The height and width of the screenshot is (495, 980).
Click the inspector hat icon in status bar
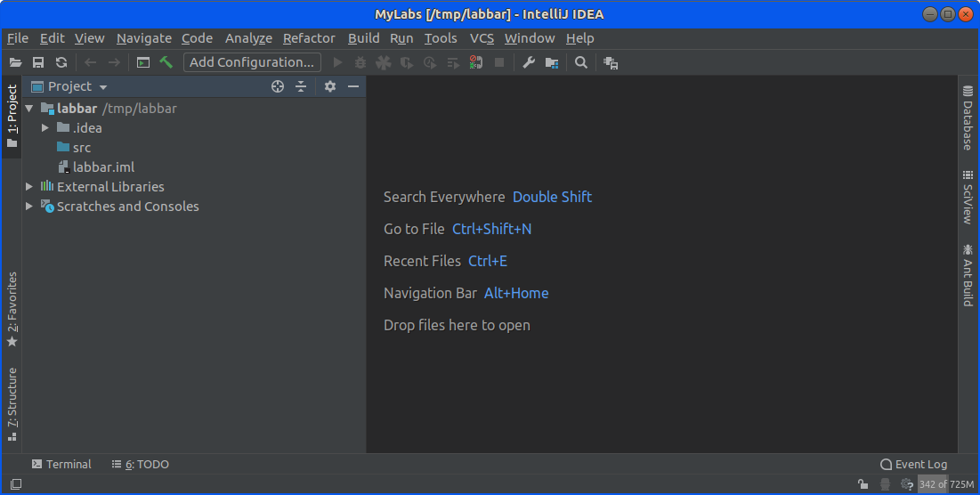[885, 483]
